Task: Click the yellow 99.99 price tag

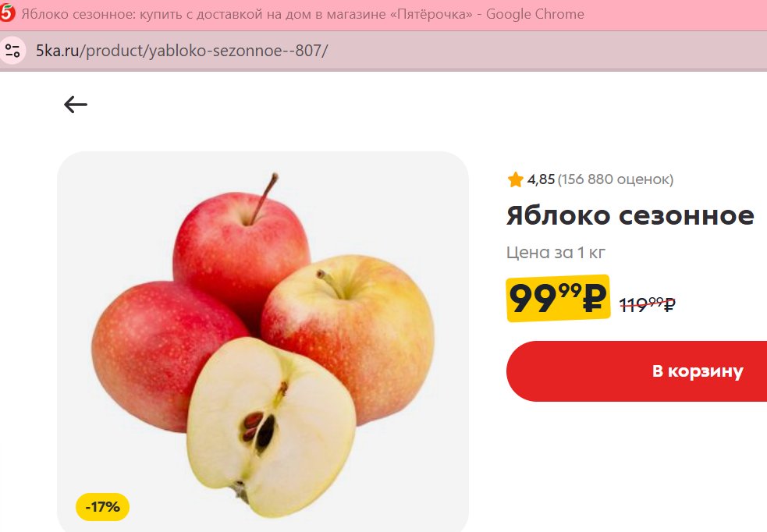Action: 558,298
